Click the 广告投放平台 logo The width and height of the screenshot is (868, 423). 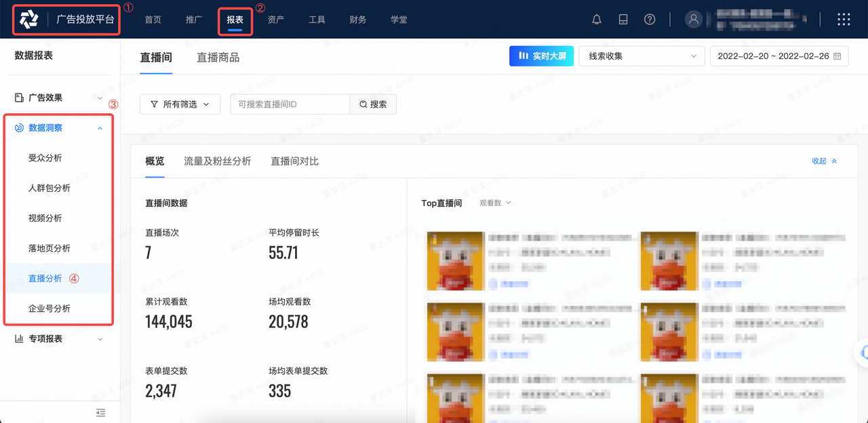tap(65, 19)
